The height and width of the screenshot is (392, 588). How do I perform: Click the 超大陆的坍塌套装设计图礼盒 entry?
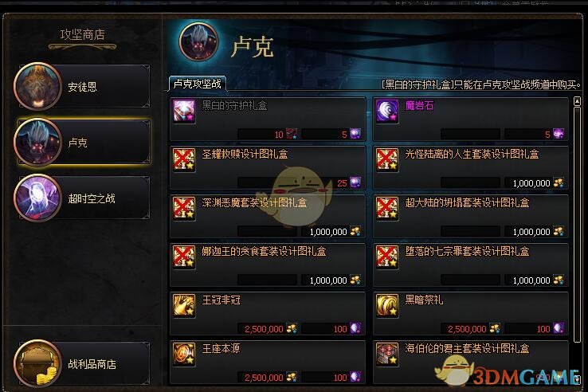pyautogui.click(x=471, y=216)
